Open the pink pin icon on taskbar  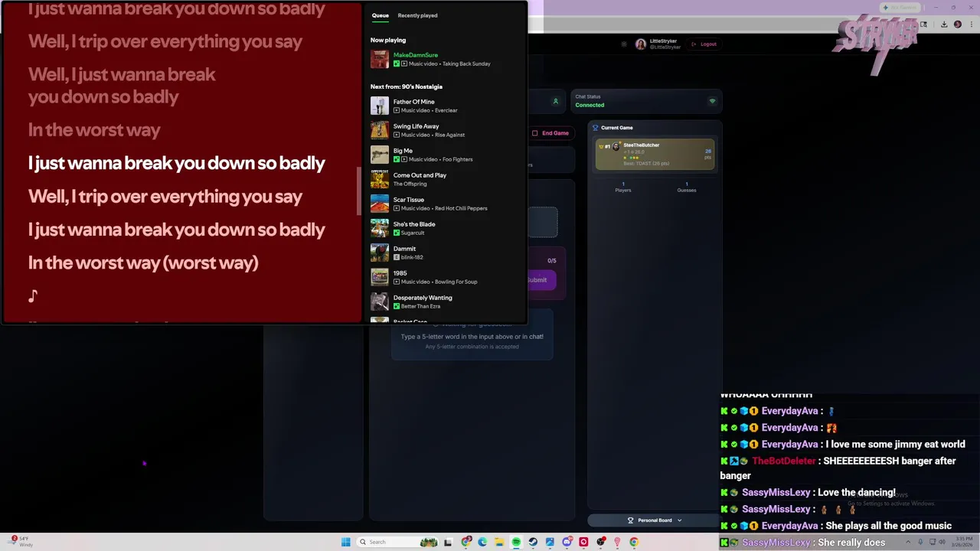point(617,542)
